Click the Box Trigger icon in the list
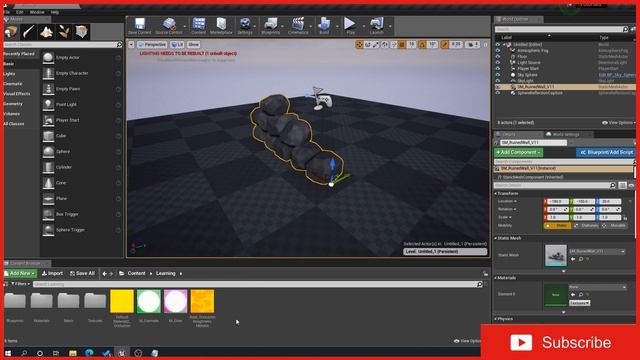This screenshot has height=360, width=640. pyautogui.click(x=48, y=214)
